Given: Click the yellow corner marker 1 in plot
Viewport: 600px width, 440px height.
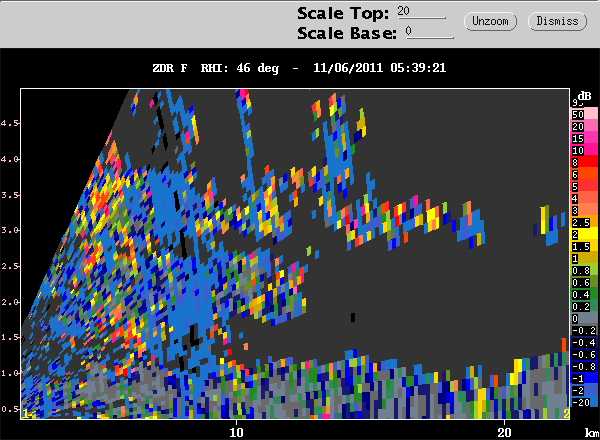Looking at the screenshot, I should coord(25,414).
